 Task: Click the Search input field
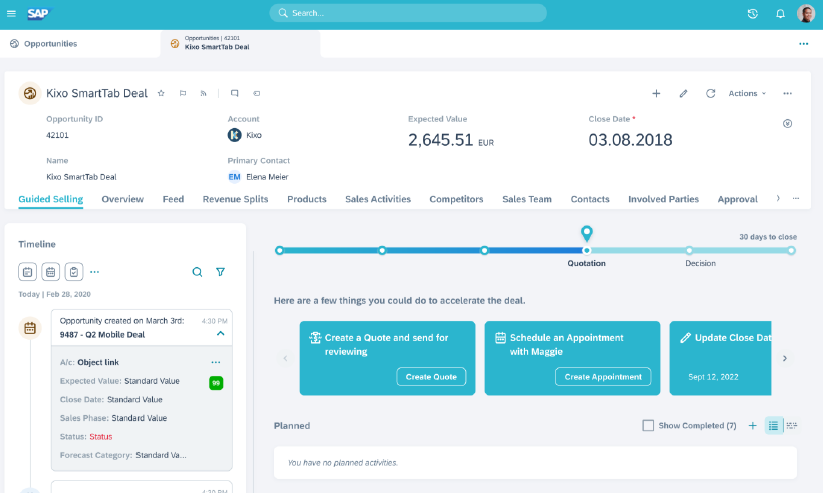coord(408,13)
